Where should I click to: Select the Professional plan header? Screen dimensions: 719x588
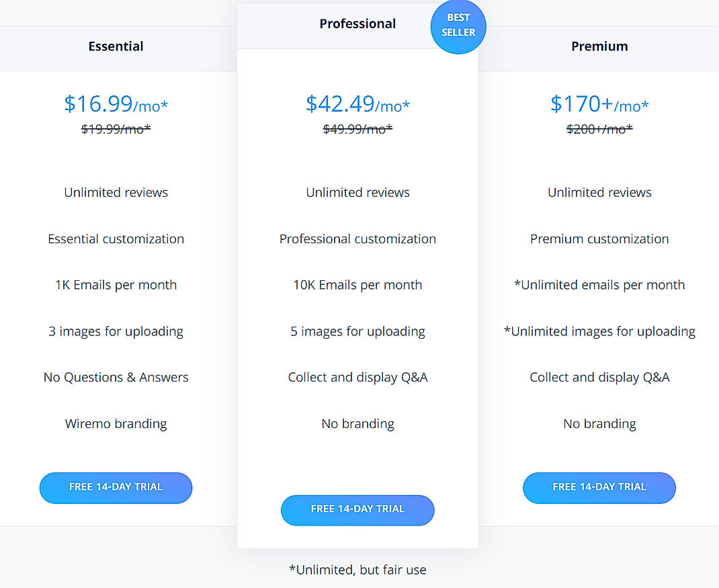357,24
